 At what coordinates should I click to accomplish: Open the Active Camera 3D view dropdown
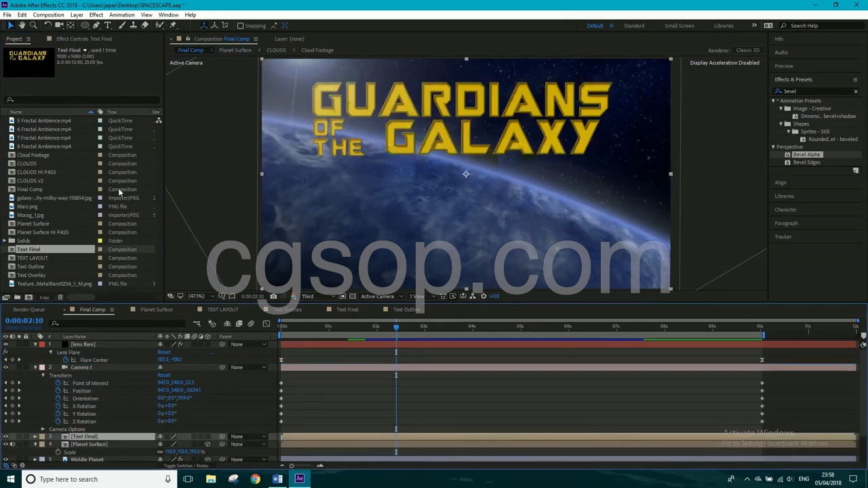(x=380, y=296)
